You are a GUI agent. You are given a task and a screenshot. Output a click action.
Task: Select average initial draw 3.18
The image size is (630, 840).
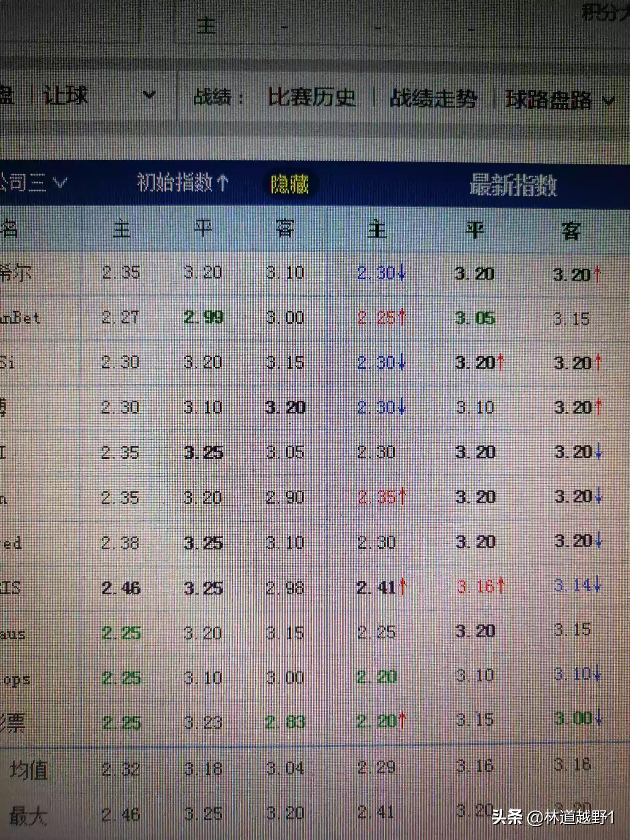(203, 769)
